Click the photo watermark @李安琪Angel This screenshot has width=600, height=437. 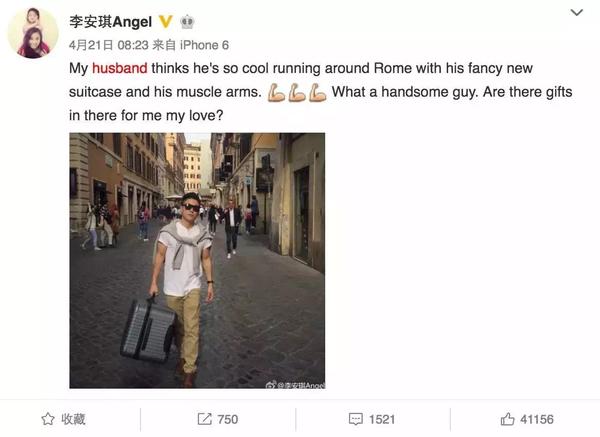[295, 385]
